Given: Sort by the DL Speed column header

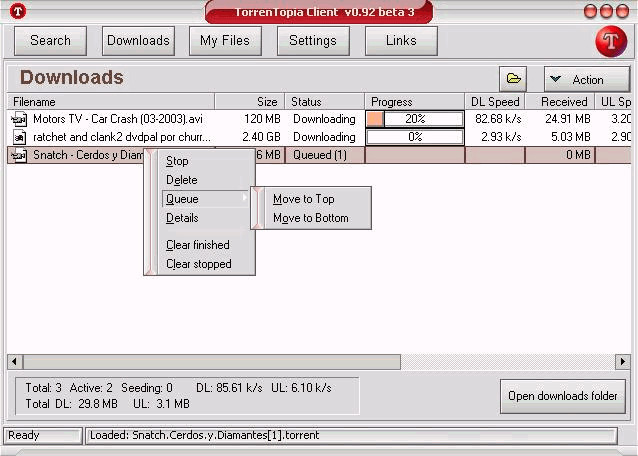Looking at the screenshot, I should [x=495, y=102].
